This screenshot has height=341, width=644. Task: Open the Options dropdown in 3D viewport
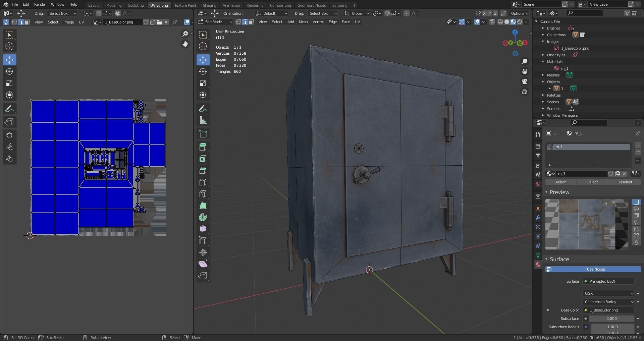520,13
